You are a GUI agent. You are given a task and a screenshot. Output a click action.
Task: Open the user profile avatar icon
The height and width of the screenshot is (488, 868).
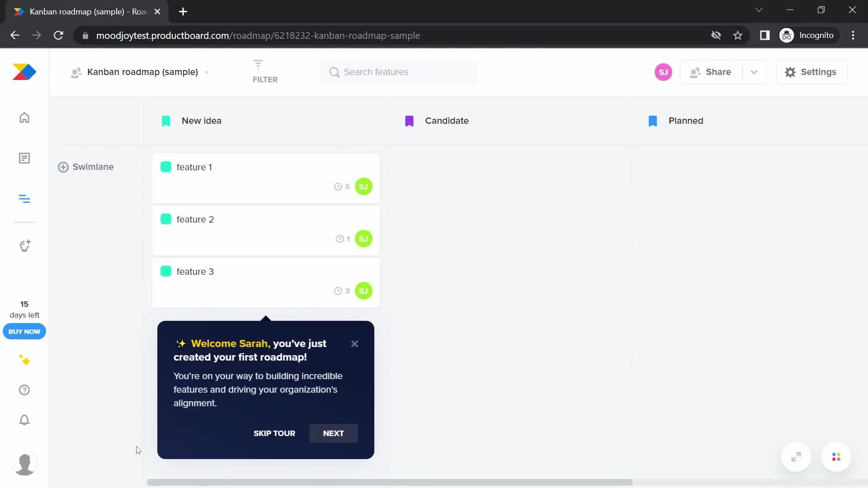[24, 464]
